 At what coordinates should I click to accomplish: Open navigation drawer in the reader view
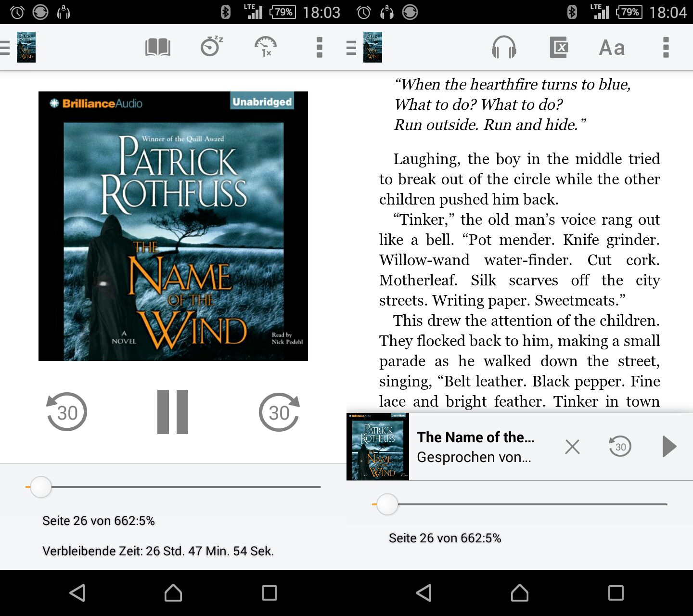(352, 48)
